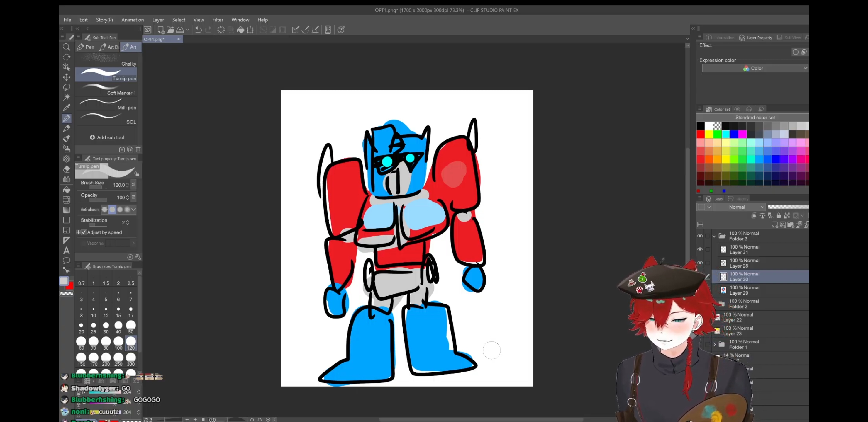The image size is (868, 422).
Task: Click the Save icon in command bar
Action: click(x=180, y=30)
